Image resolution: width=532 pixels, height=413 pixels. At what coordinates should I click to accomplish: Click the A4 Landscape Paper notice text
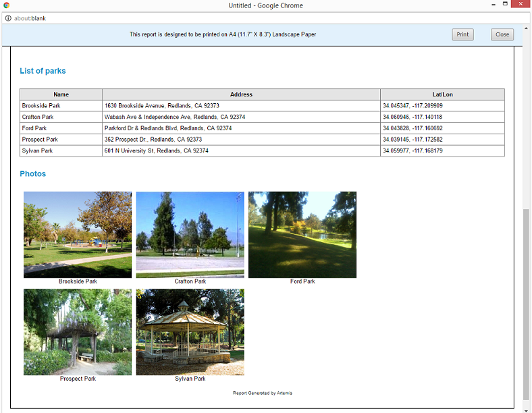click(x=223, y=34)
